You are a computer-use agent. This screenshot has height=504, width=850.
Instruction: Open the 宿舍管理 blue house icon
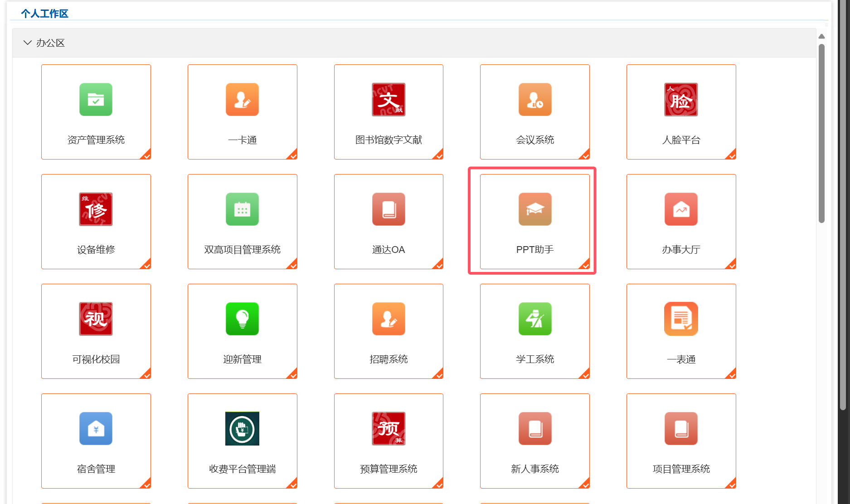coord(96,429)
